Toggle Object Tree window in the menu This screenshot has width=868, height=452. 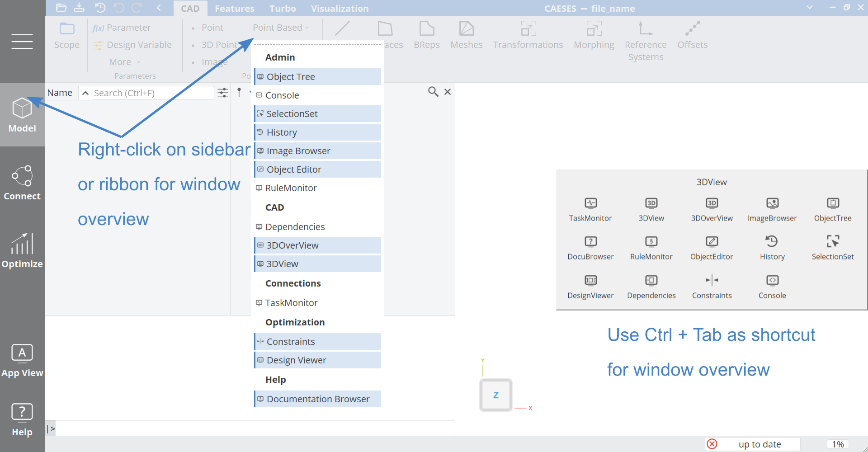(x=317, y=77)
